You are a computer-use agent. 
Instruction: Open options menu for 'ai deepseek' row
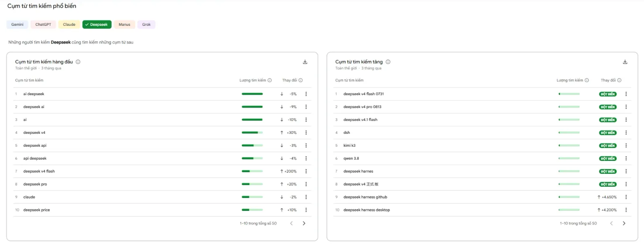(x=306, y=94)
